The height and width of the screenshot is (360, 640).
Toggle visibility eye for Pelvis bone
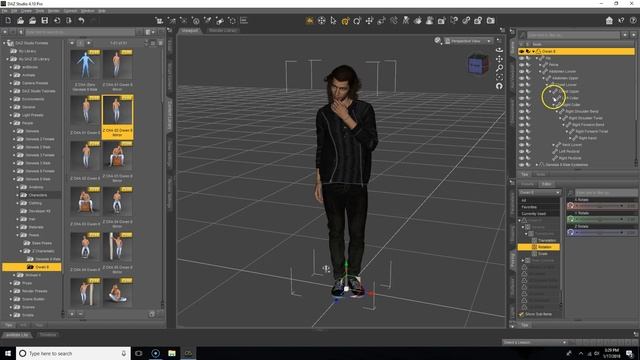(x=521, y=65)
